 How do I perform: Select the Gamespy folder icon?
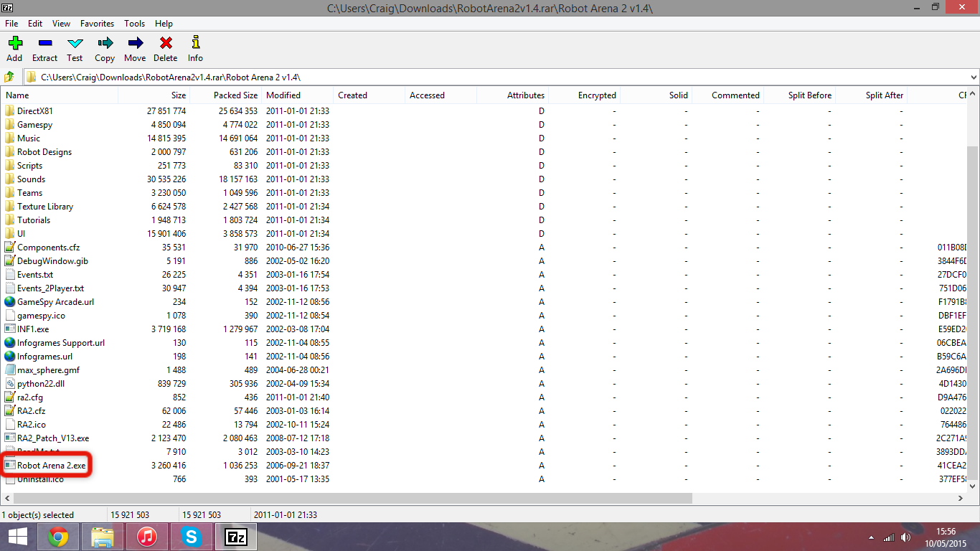[x=9, y=125]
